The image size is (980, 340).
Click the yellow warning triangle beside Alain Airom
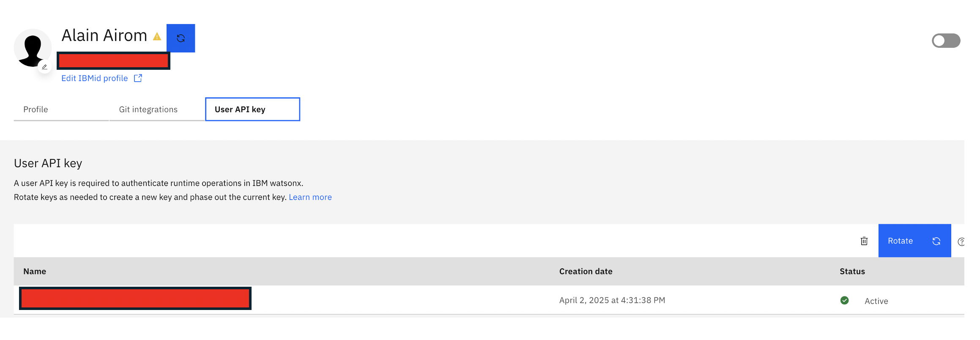coord(157,37)
